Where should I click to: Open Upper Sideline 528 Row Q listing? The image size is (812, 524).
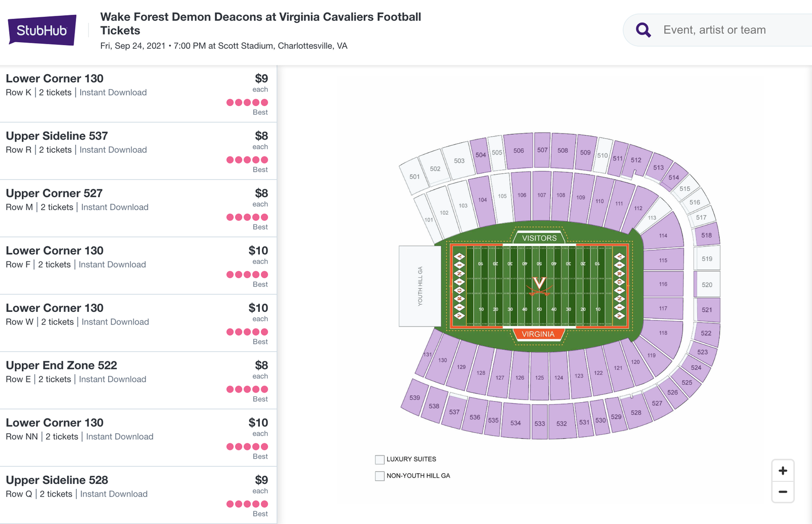138,496
